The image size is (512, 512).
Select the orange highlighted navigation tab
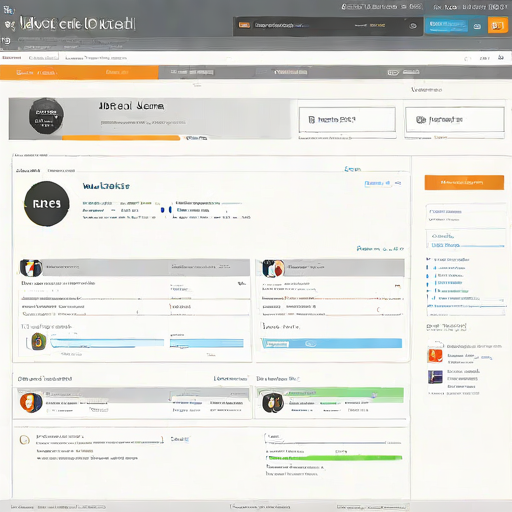pyautogui.click(x=79, y=72)
